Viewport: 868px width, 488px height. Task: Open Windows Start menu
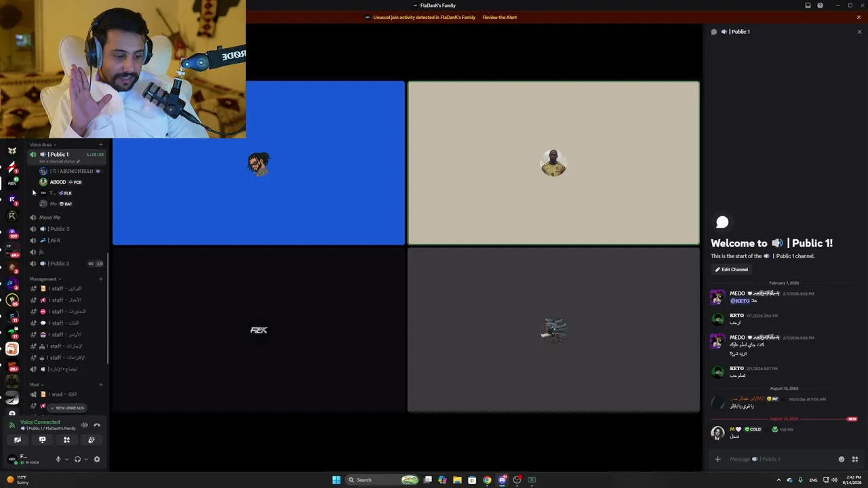point(336,480)
